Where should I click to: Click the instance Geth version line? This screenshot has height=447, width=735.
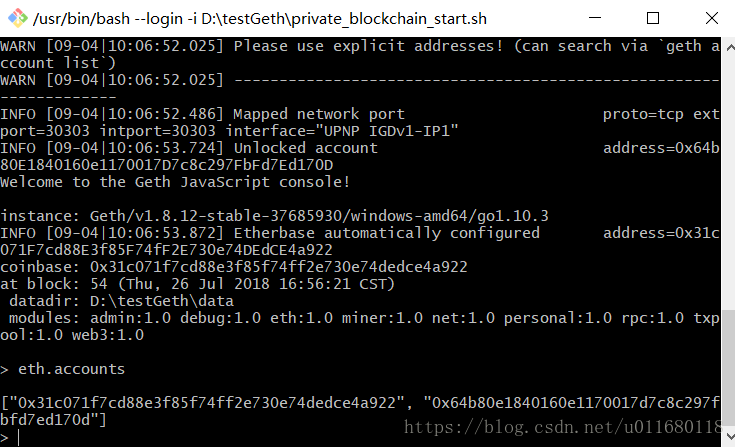[x=274, y=216]
